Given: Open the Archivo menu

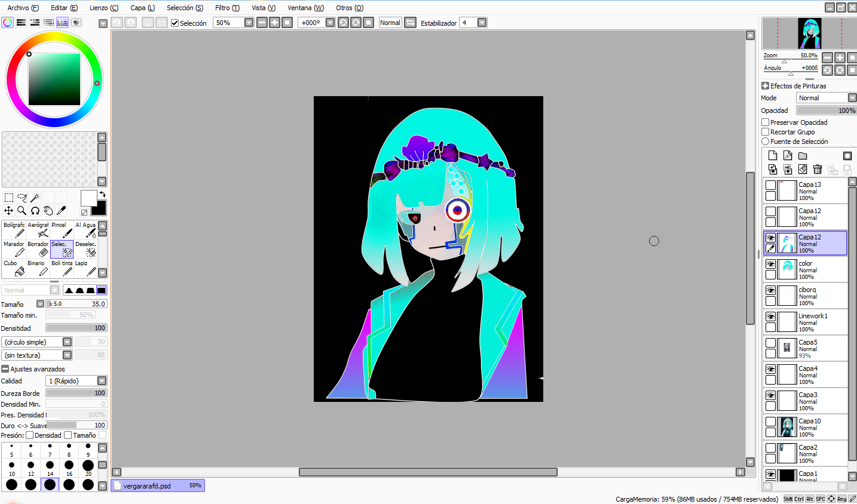Looking at the screenshot, I should [x=23, y=8].
